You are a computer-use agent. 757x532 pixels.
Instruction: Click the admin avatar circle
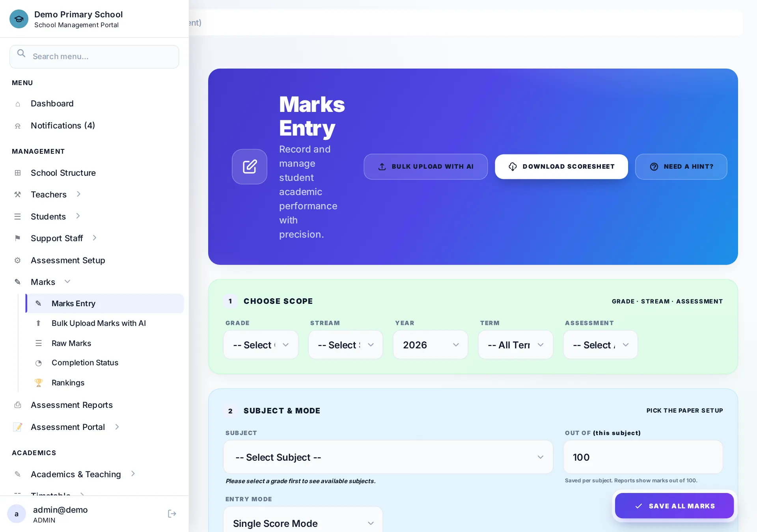click(17, 514)
